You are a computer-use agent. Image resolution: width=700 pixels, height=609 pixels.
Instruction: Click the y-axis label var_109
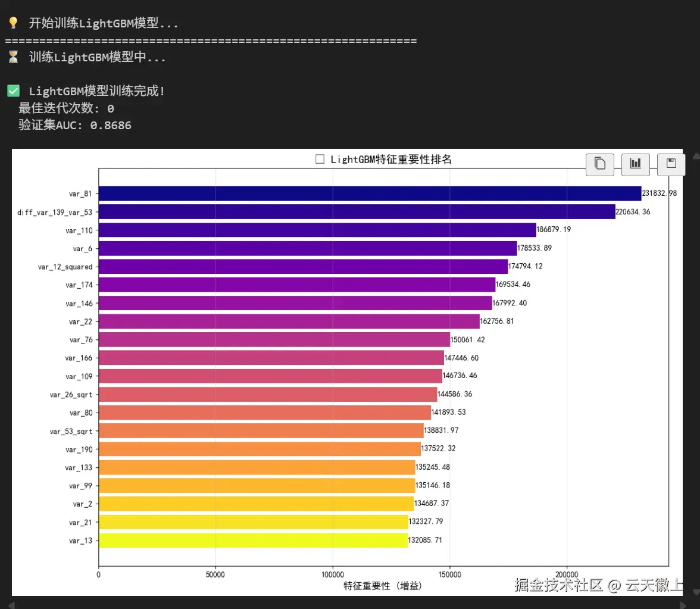[79, 376]
